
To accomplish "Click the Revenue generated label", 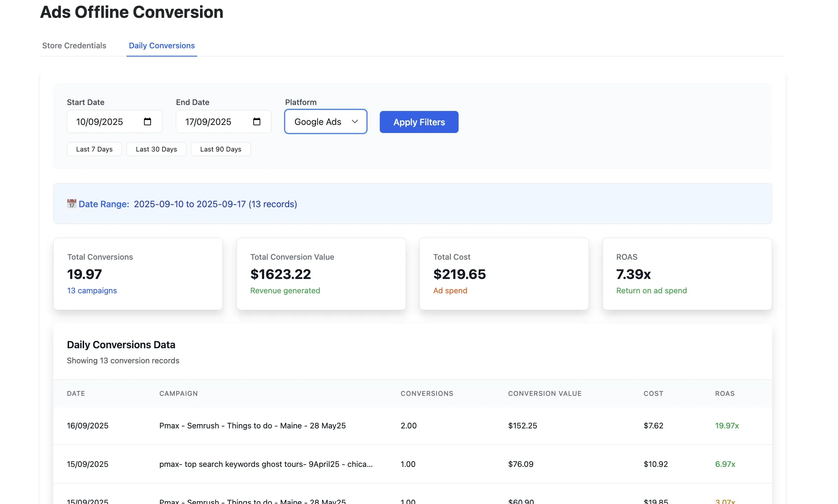I will click(285, 290).
